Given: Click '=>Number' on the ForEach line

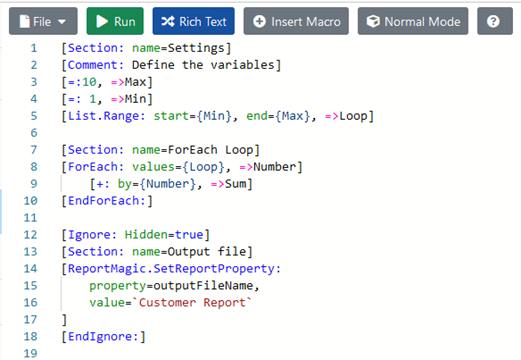Looking at the screenshot, I should click(x=267, y=167).
